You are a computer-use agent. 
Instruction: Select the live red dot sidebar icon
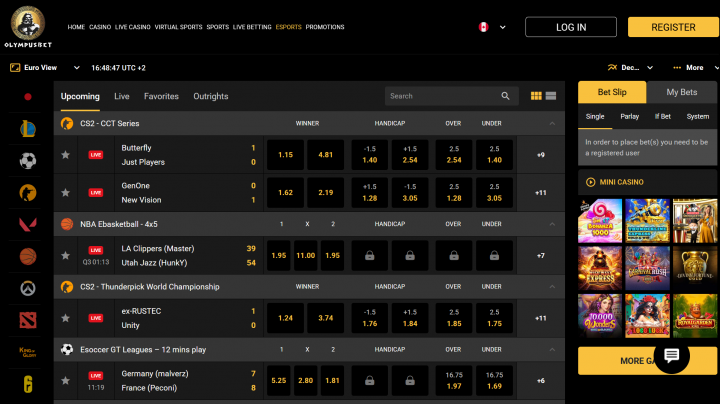28,97
